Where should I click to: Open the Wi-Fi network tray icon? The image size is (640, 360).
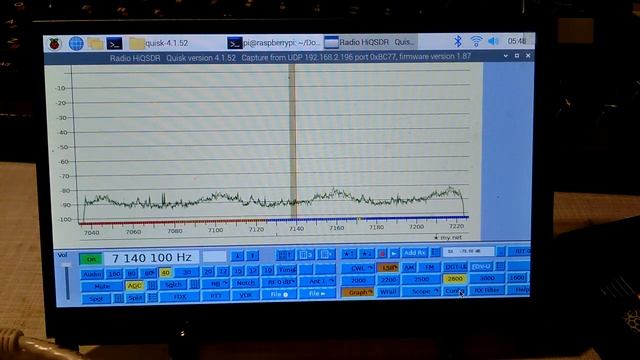(x=476, y=41)
